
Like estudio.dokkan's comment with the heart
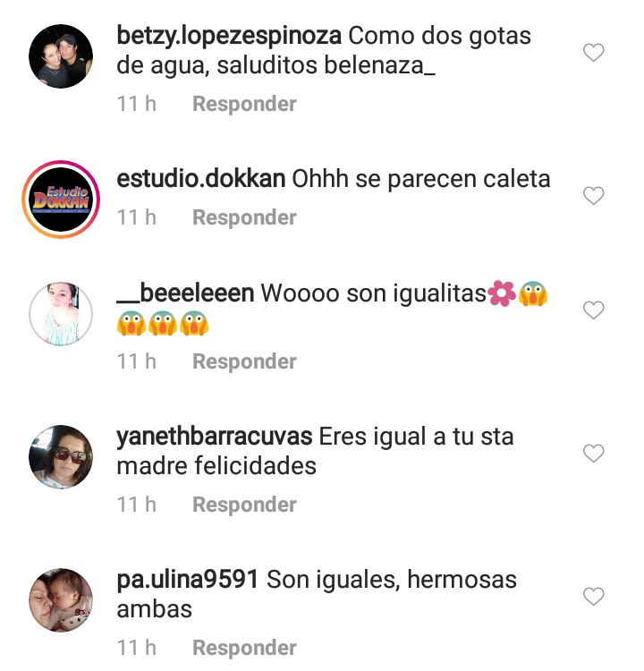coord(594,196)
